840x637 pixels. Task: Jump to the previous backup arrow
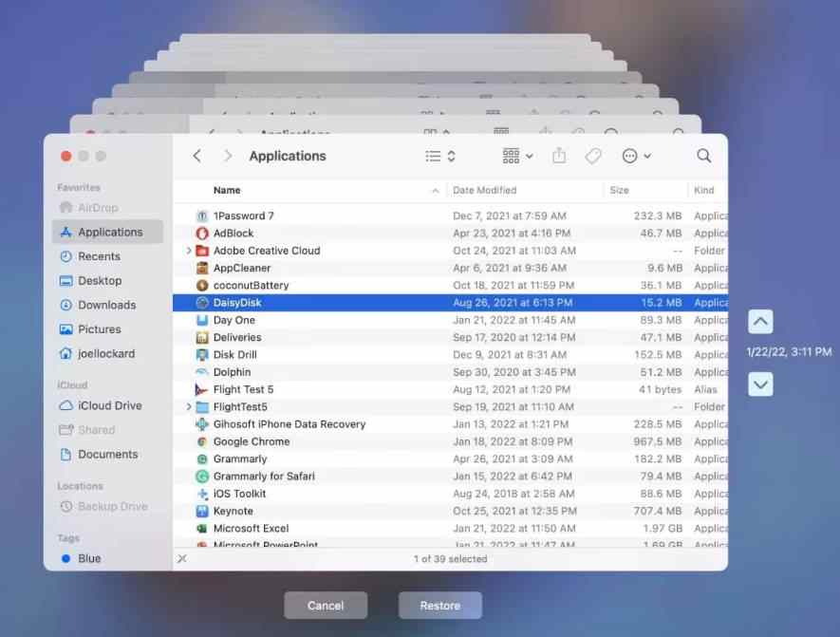(x=760, y=322)
